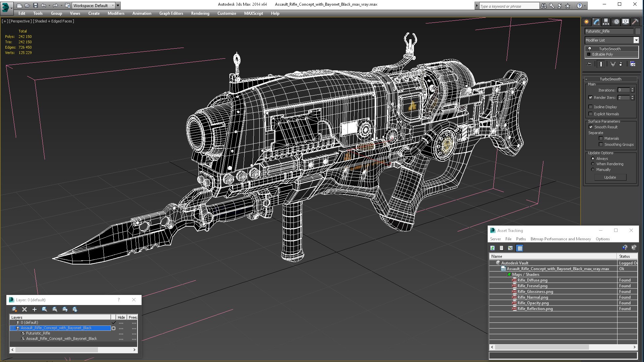Viewport: 644px width, 362px height.
Task: Click the Project Folder icon in quick toolbar
Action: tap(67, 5)
